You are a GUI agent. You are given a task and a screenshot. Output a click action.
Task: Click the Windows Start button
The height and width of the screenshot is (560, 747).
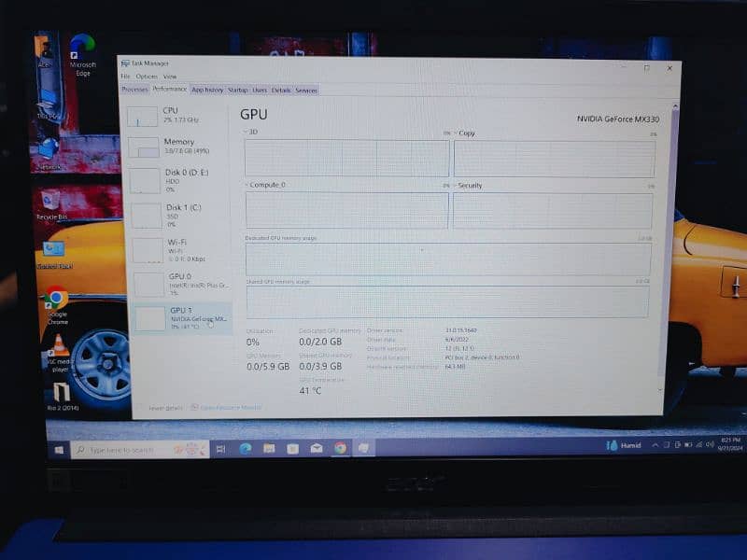click(x=58, y=450)
